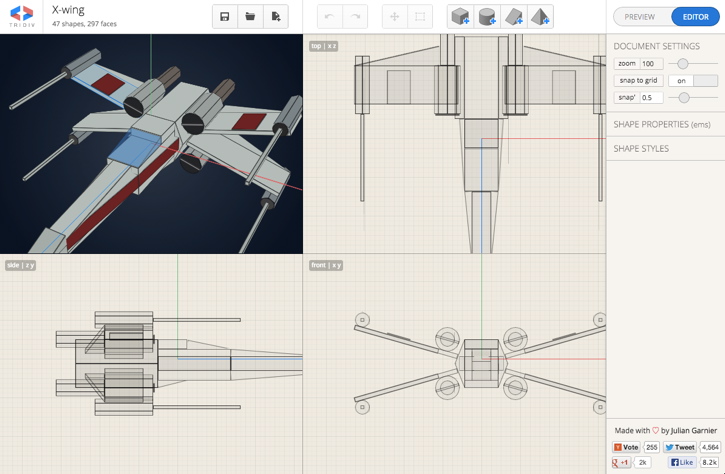Click the Tridiv logo
The image size is (725, 474).
click(x=21, y=16)
